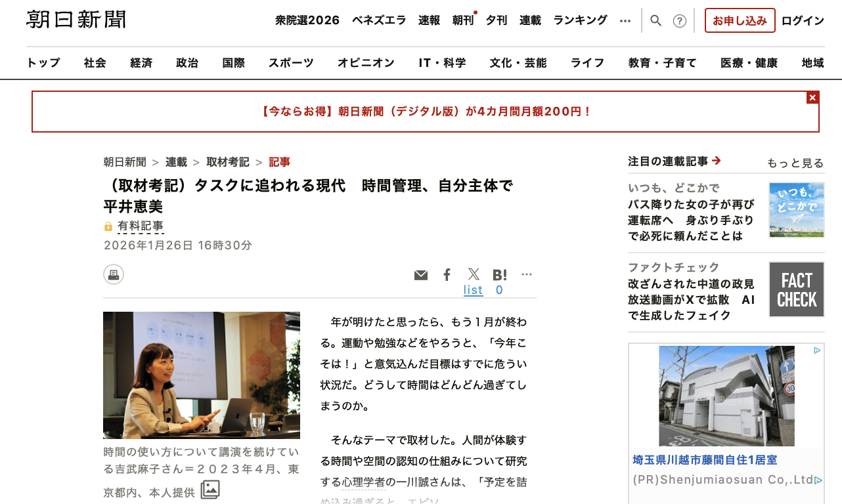Screen dimensions: 842x504
Task: Click the speaker photo in the article
Action: pos(202,375)
